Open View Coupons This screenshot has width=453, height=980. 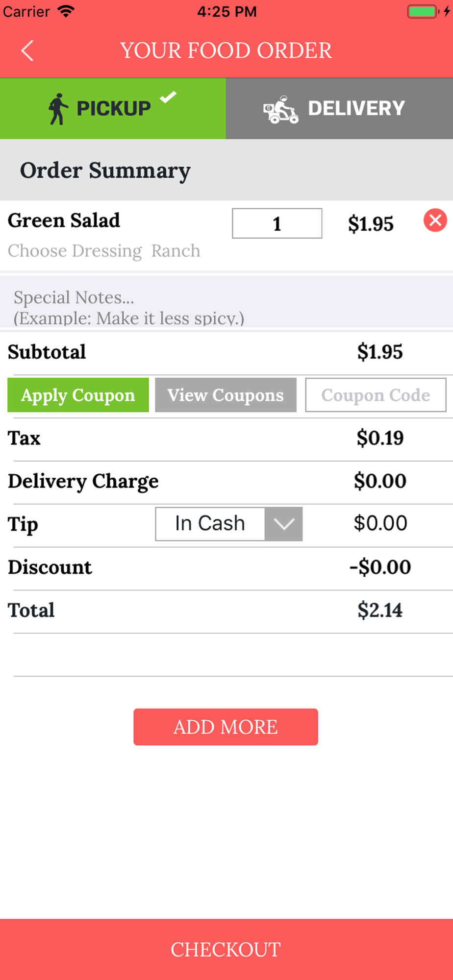pos(226,395)
